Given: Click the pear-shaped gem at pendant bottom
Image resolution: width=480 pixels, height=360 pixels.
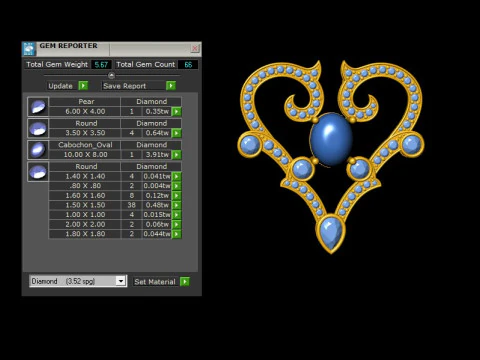Looking at the screenshot, I should (x=331, y=233).
